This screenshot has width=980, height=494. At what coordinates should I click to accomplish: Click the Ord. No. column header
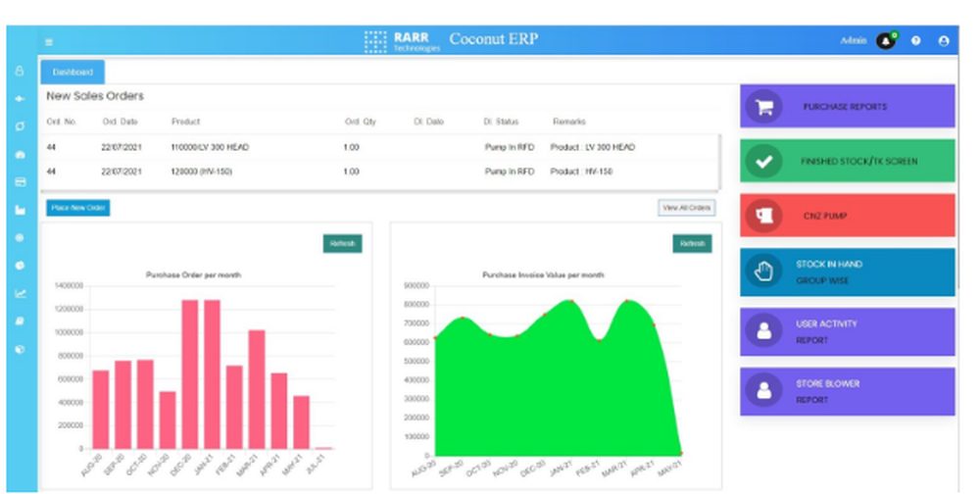61,122
